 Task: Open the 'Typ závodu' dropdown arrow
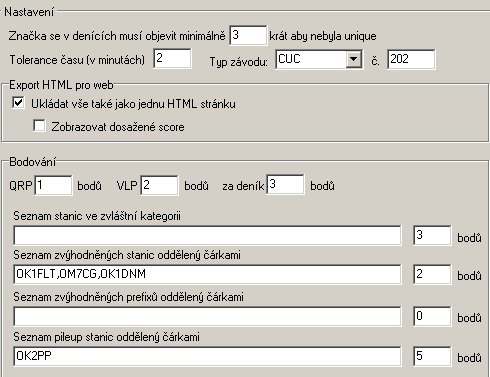point(353,59)
